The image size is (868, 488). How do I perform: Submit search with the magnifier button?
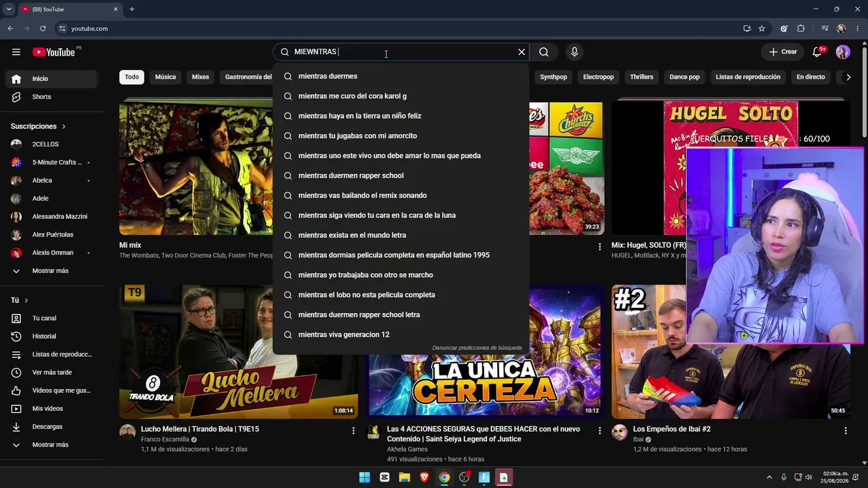[544, 52]
